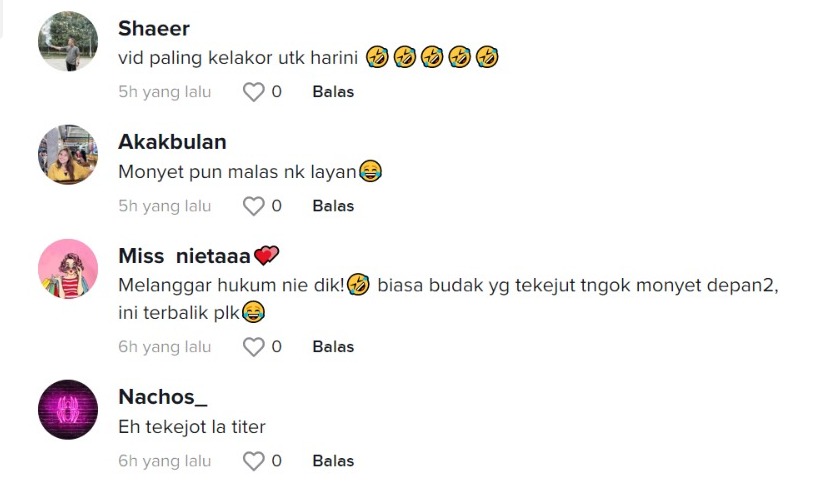
Task: Open Akakbulan's avatar photo
Action: pyautogui.click(x=68, y=155)
